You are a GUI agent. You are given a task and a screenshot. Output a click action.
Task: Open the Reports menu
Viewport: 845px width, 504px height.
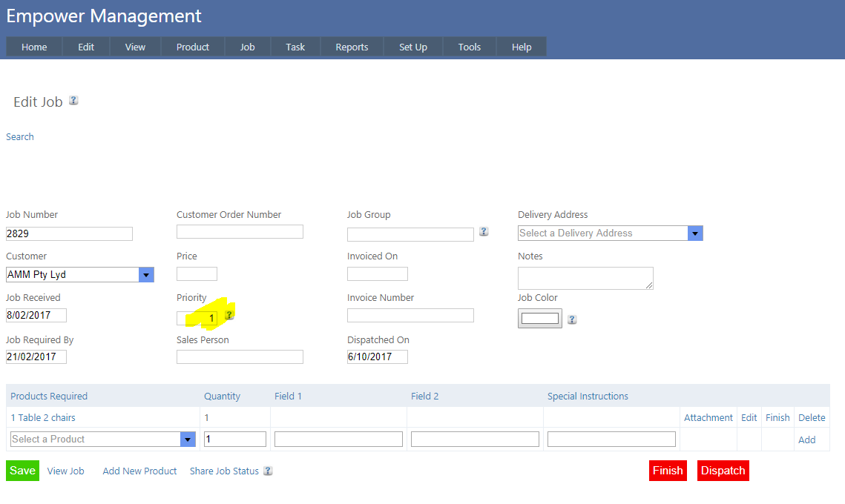coord(352,47)
